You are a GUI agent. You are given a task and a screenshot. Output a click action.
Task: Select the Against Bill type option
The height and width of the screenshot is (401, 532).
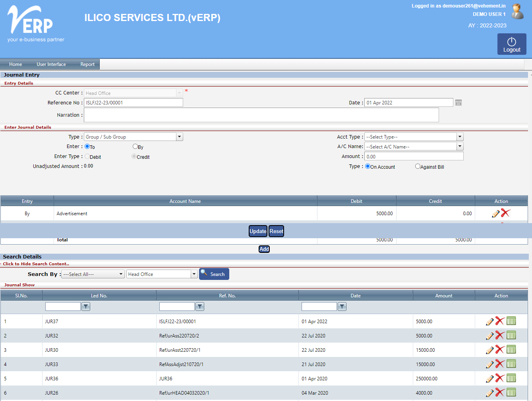tap(418, 166)
